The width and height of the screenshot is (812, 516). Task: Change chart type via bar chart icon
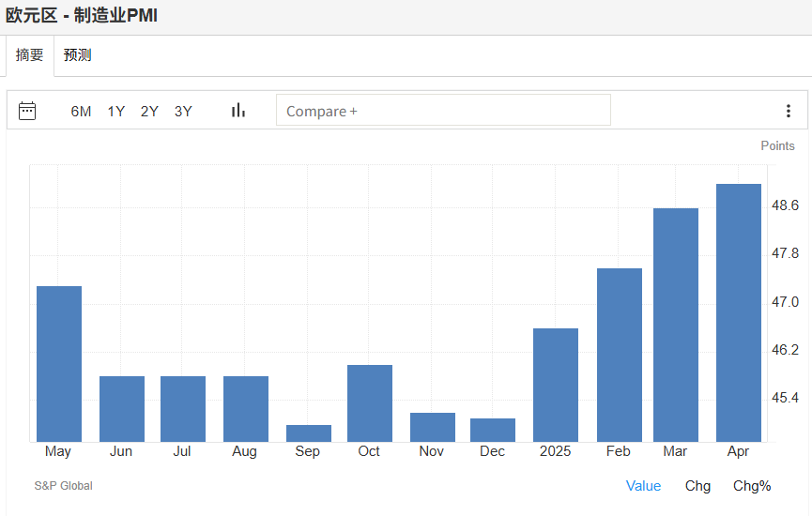pos(238,111)
